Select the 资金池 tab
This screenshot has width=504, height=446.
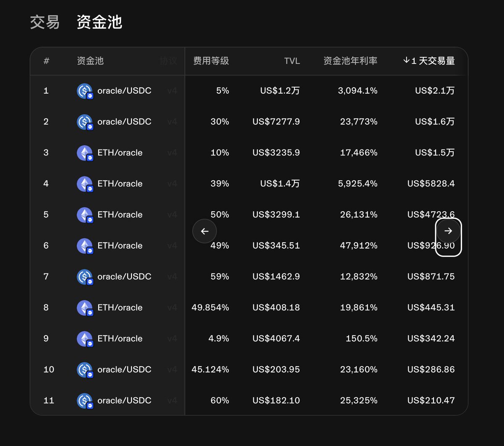[x=99, y=22]
